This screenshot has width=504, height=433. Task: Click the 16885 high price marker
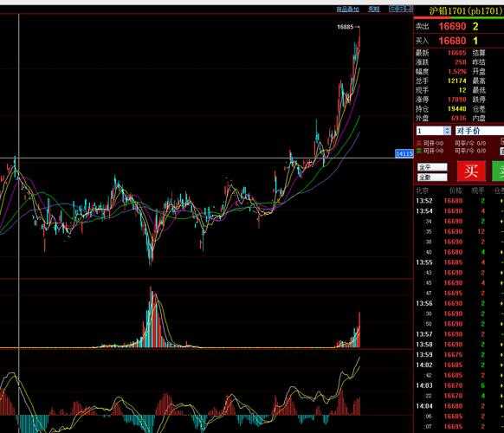click(345, 27)
